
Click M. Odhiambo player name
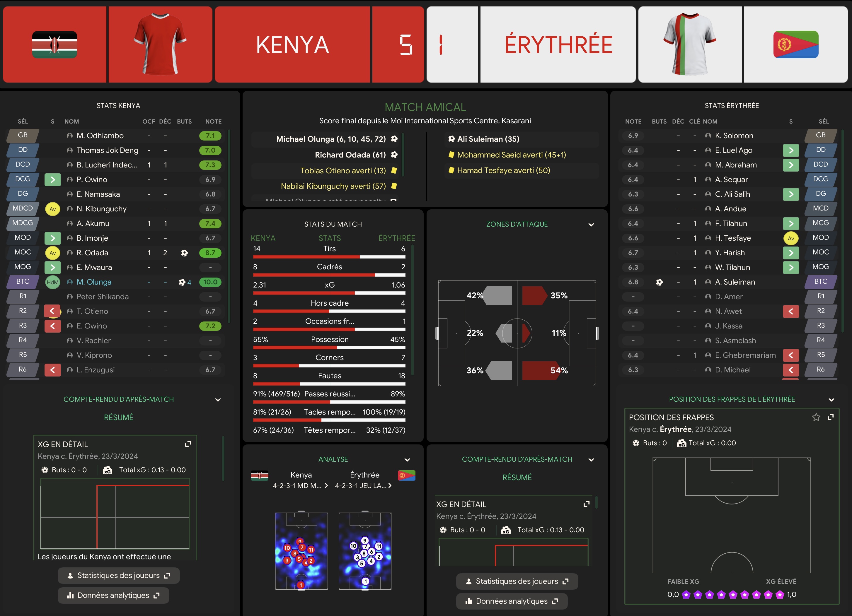click(x=100, y=136)
